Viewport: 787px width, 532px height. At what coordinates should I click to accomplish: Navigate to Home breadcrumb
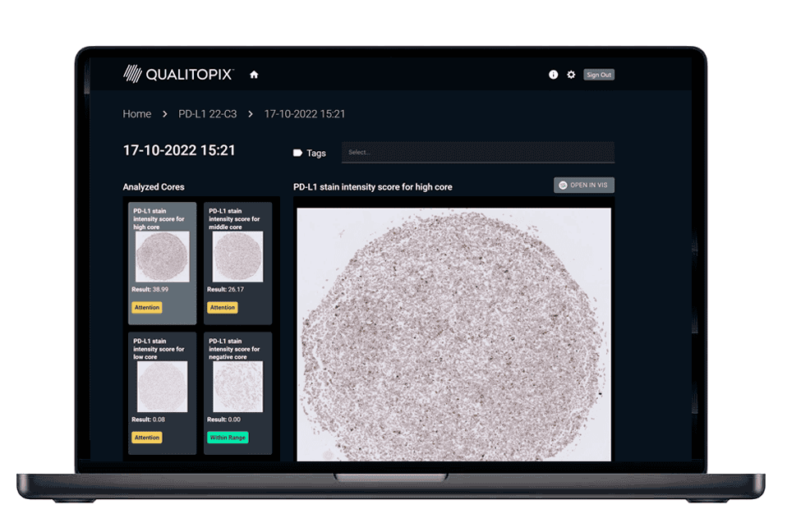tap(136, 114)
